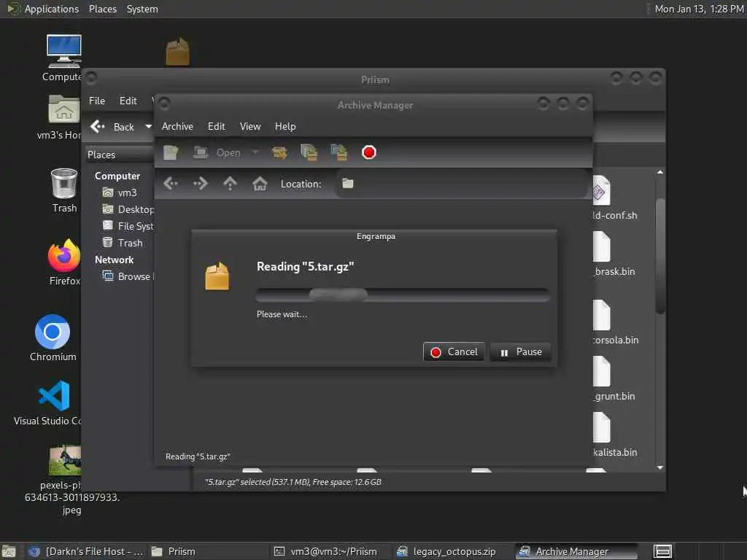The height and width of the screenshot is (560, 747).
Task: Open the Edit menu in Archive Manager
Action: point(216,126)
